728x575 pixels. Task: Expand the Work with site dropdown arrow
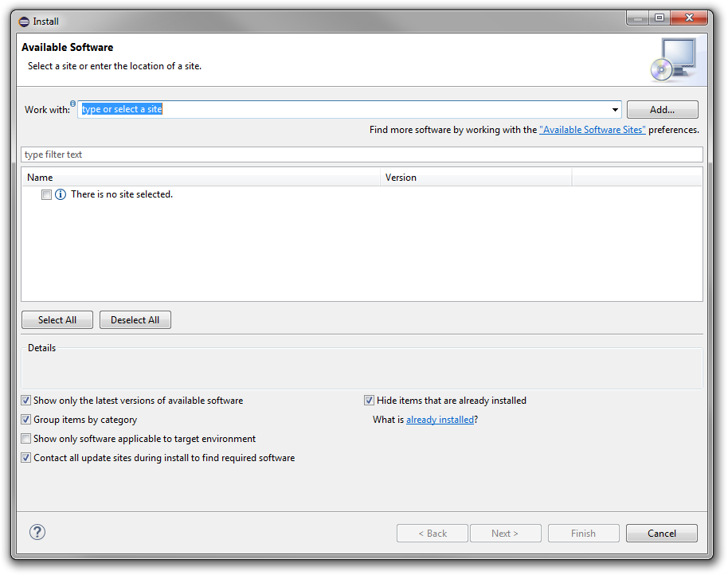(x=615, y=110)
